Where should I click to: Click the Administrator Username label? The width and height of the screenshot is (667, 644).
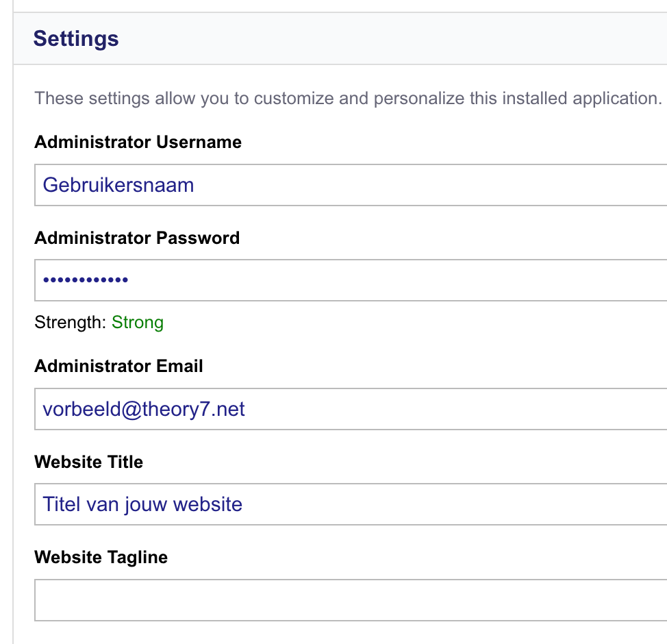click(x=138, y=142)
